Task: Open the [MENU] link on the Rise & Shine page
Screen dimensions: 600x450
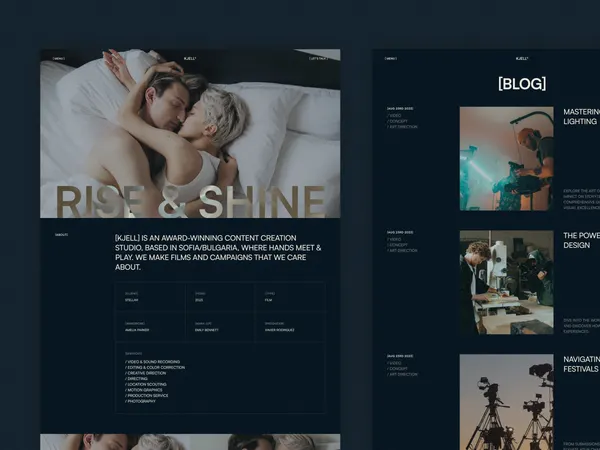Action: click(x=59, y=59)
